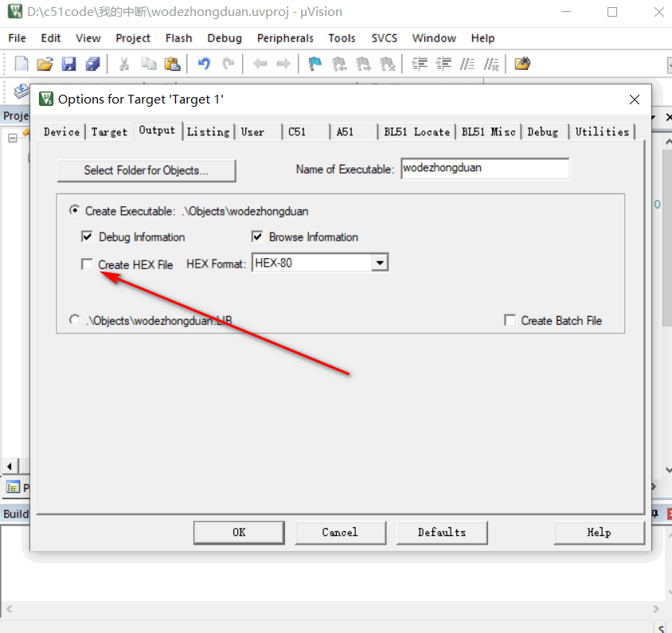Image resolution: width=672 pixels, height=633 pixels.
Task: Click the Project tab icon at the bottom left
Action: coord(13,487)
